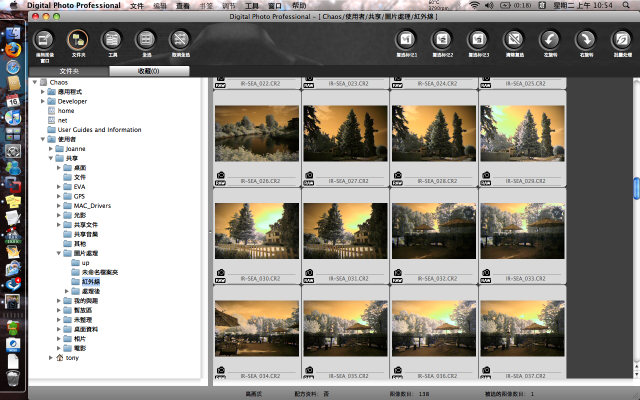
Task: Select User Guides and Information folder
Action: click(x=99, y=130)
